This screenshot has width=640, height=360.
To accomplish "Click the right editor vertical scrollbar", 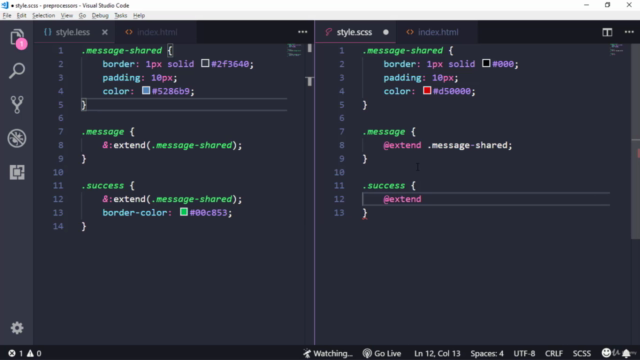I will (635, 141).
